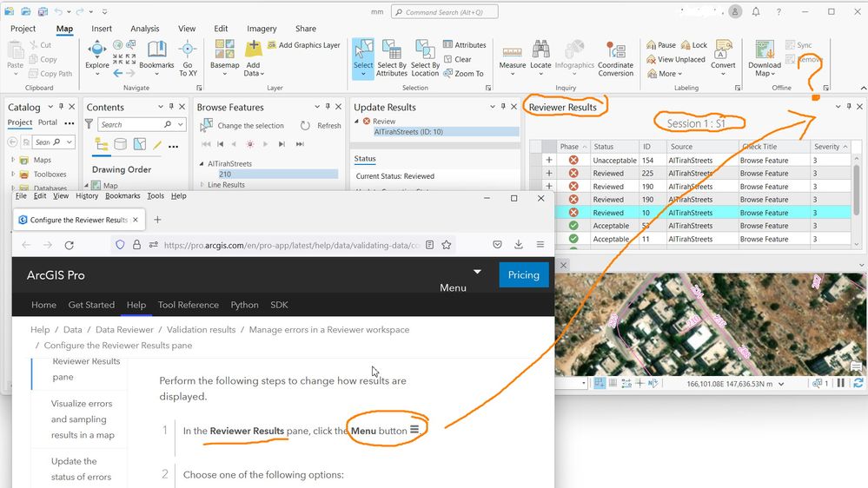Flash the current feature
The image size is (868, 488).
coord(250,144)
